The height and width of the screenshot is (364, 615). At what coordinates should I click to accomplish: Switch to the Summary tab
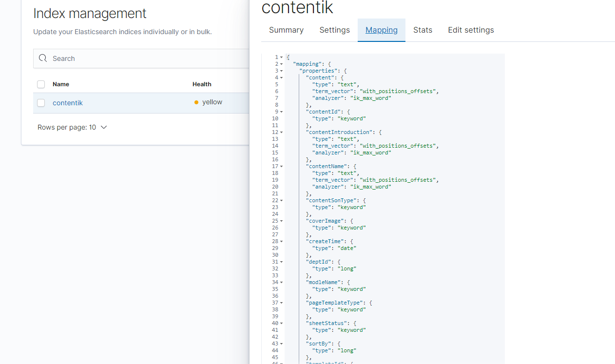(286, 30)
